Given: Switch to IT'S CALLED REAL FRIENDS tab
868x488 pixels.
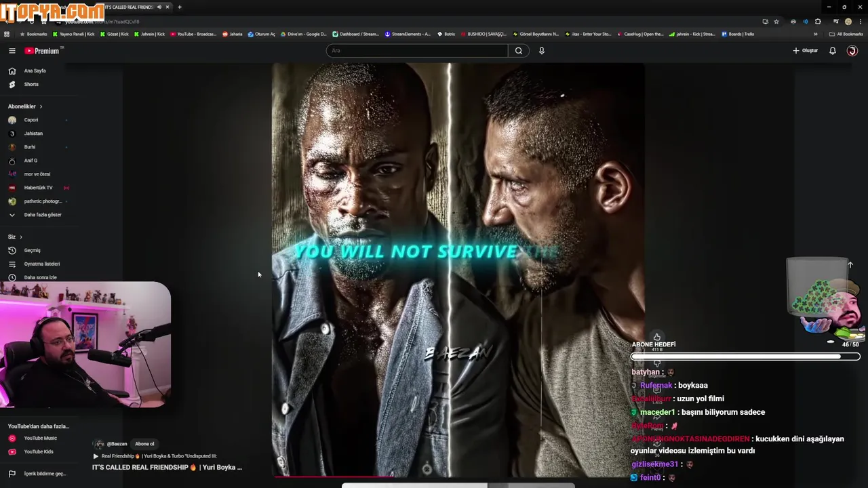Looking at the screenshot, I should click(130, 7).
